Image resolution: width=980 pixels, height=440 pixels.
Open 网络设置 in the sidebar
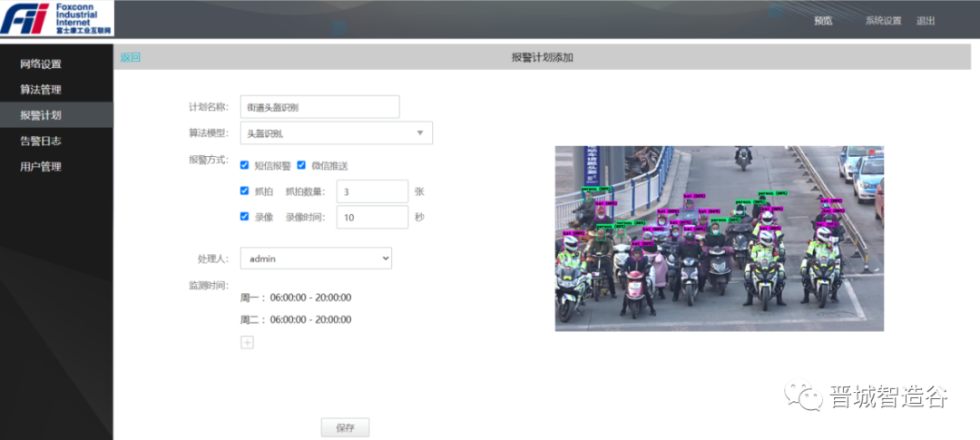pos(41,64)
